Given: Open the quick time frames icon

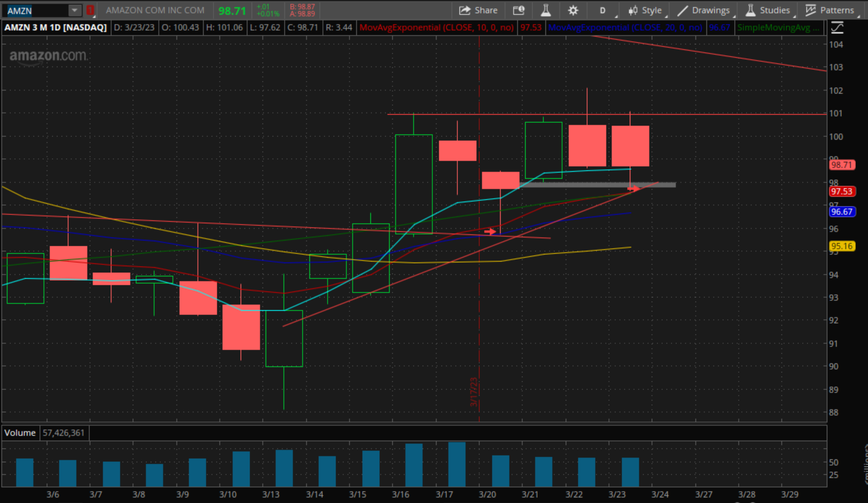Looking at the screenshot, I should tap(518, 10).
